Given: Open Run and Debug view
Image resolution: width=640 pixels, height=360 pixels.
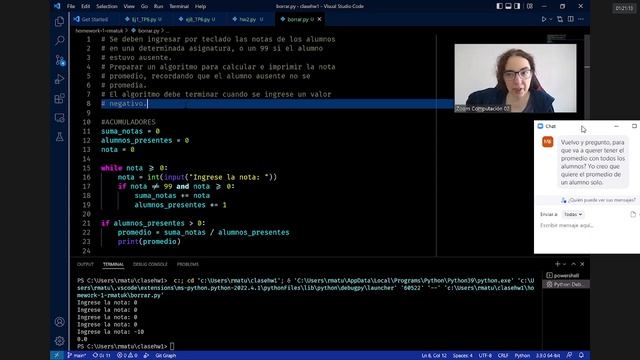Looking at the screenshot, I should 60,79.
